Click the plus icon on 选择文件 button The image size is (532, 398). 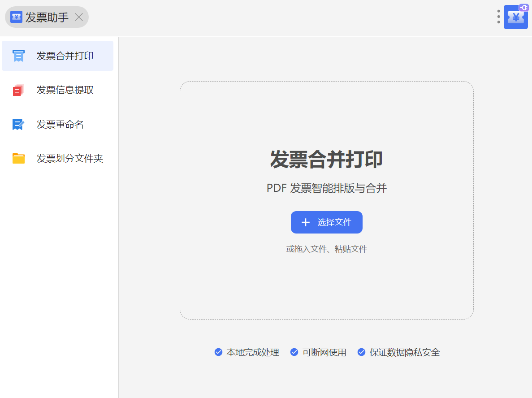tap(306, 222)
